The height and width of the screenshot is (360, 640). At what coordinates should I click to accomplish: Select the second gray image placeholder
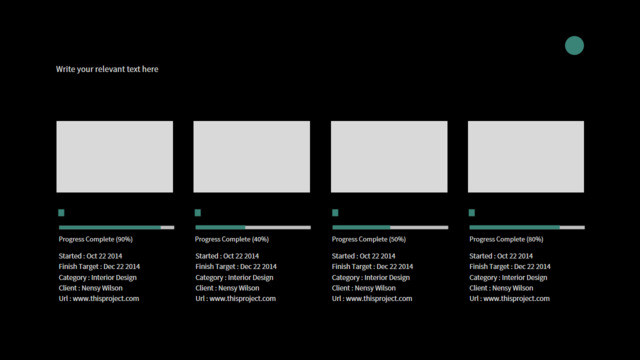point(252,157)
